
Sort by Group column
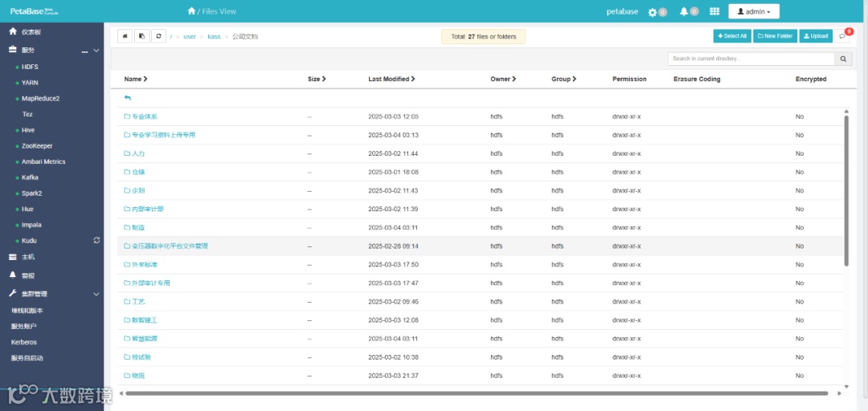coord(563,79)
